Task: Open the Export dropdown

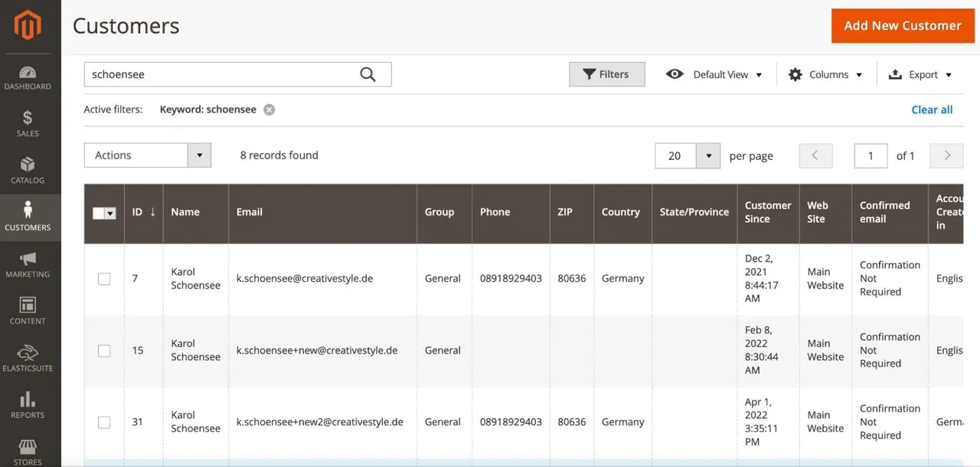Action: pos(920,74)
